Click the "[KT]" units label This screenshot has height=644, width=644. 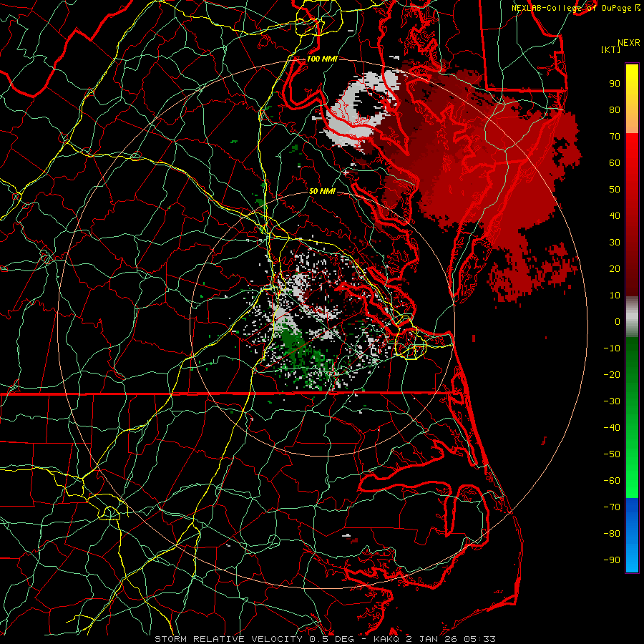(x=610, y=49)
